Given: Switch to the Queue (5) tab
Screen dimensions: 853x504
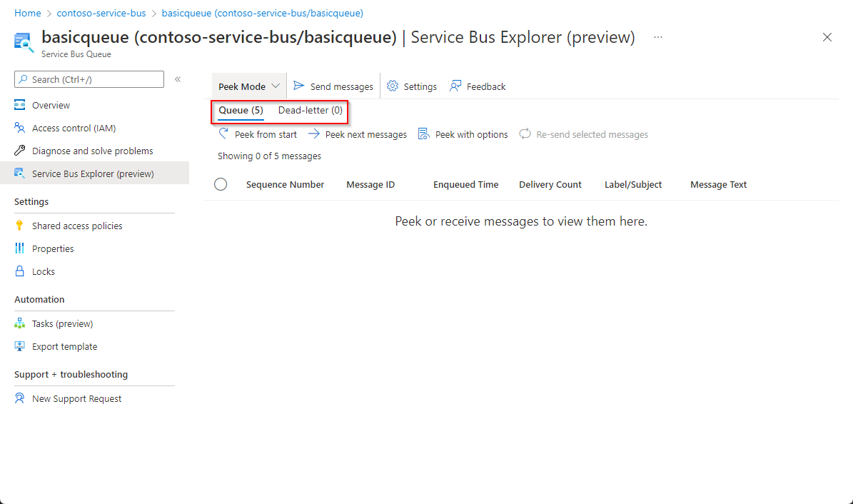Looking at the screenshot, I should point(241,111).
